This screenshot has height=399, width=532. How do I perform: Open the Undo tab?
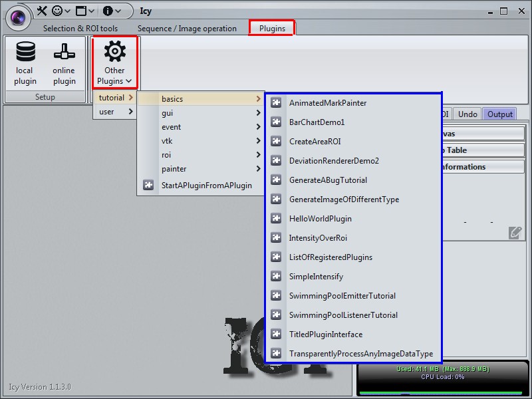tap(467, 114)
